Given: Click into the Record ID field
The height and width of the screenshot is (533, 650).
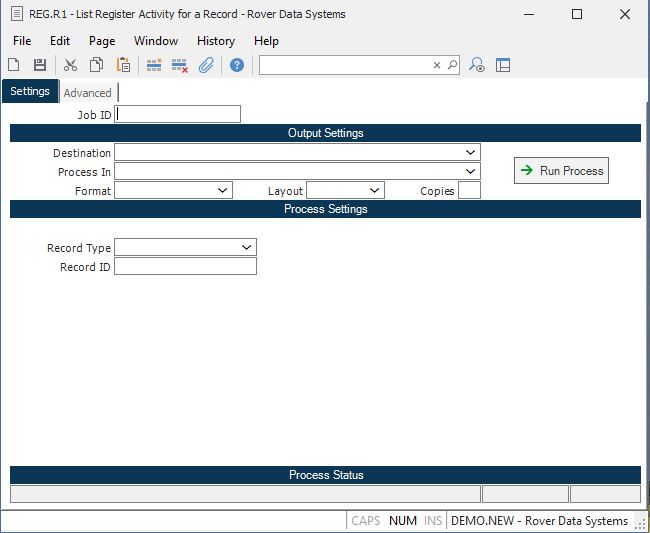Looking at the screenshot, I should [185, 266].
